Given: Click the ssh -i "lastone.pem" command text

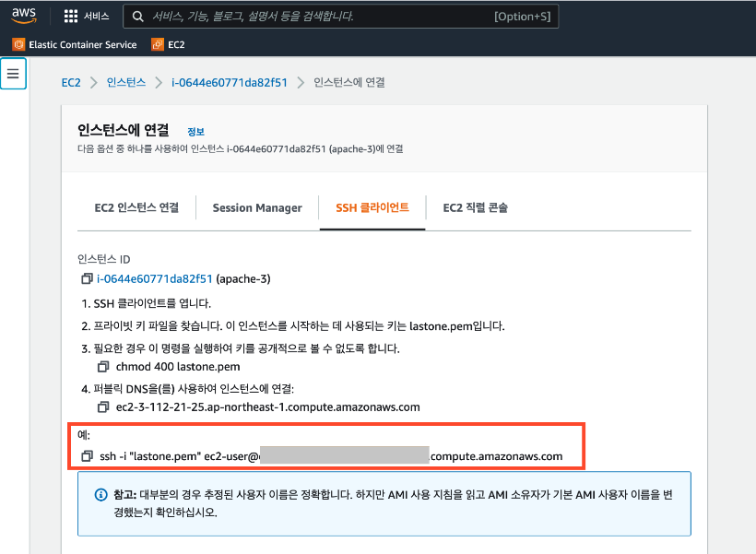Looking at the screenshot, I should pos(331,456).
